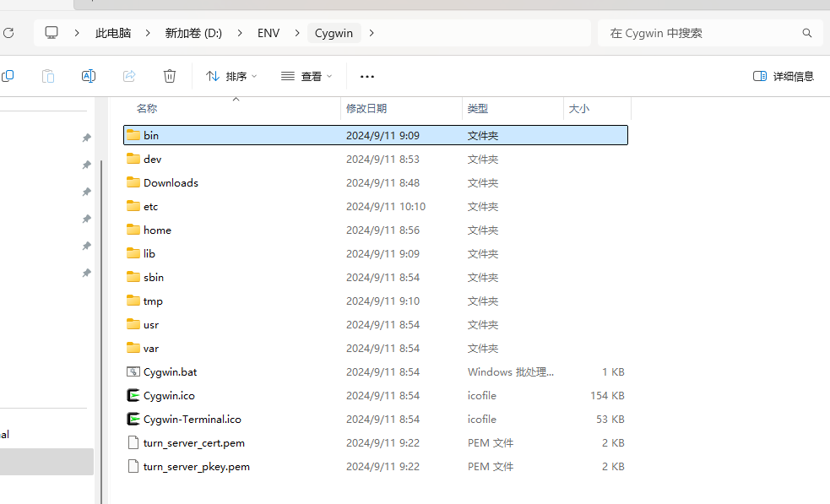Click the dev folder icon
The width and height of the screenshot is (830, 504).
[133, 159]
